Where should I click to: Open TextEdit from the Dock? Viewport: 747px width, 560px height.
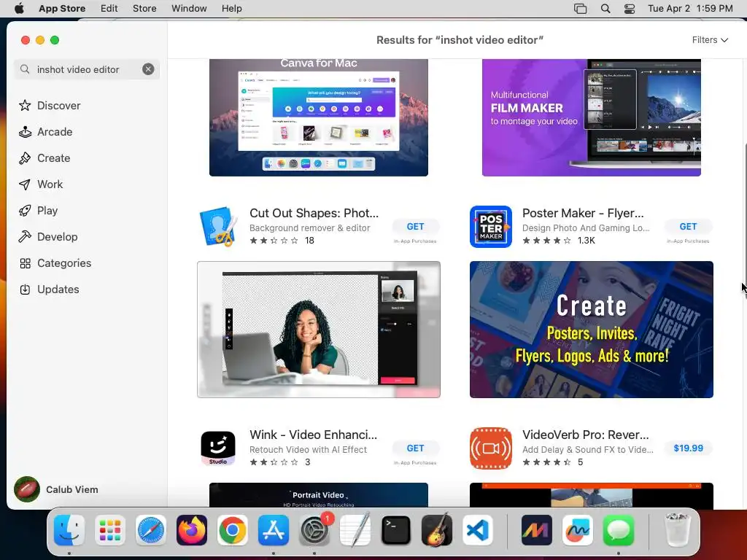[355, 530]
